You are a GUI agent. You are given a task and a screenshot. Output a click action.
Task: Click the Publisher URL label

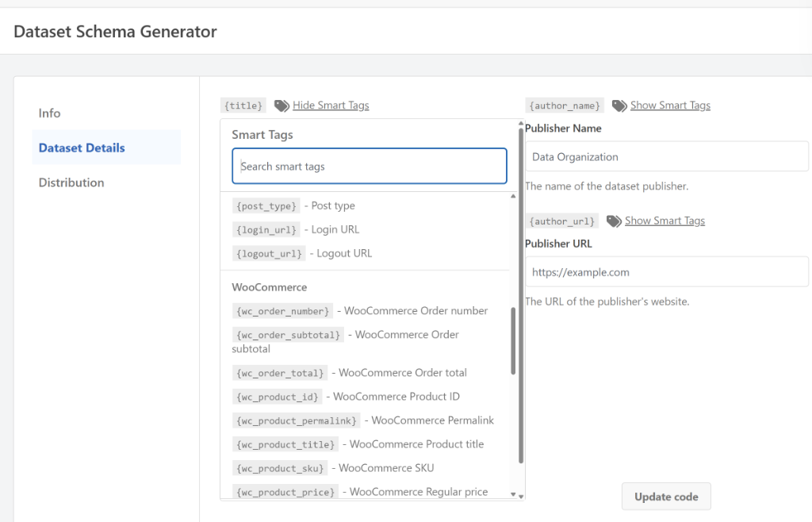pyautogui.click(x=558, y=244)
